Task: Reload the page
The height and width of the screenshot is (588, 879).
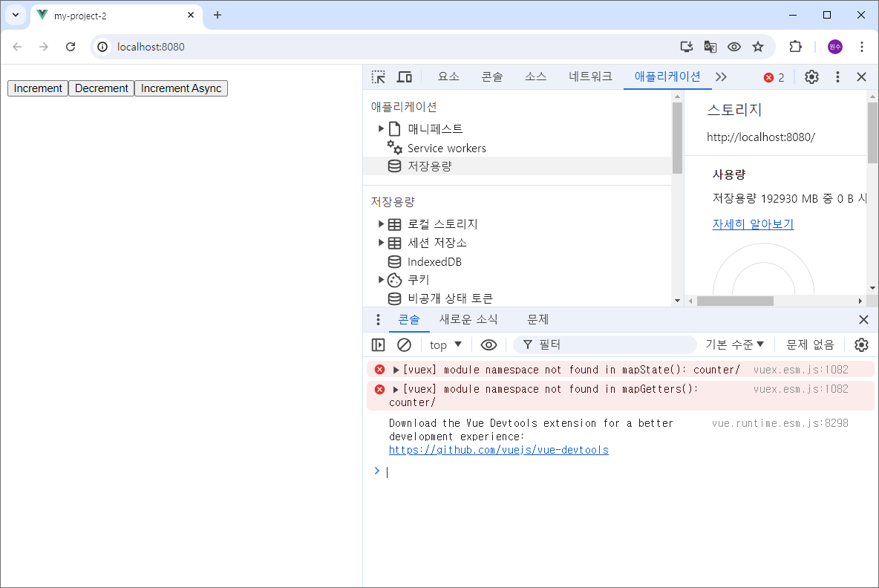Action: pos(70,47)
